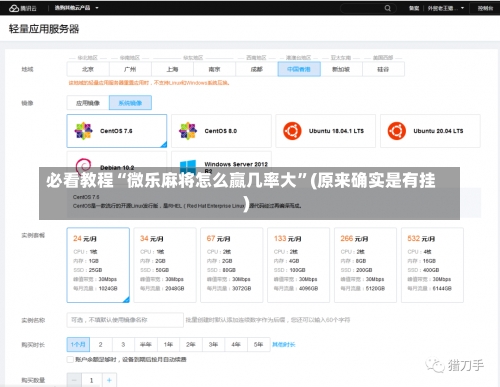Focus the 实例名称 input field

click(125, 320)
